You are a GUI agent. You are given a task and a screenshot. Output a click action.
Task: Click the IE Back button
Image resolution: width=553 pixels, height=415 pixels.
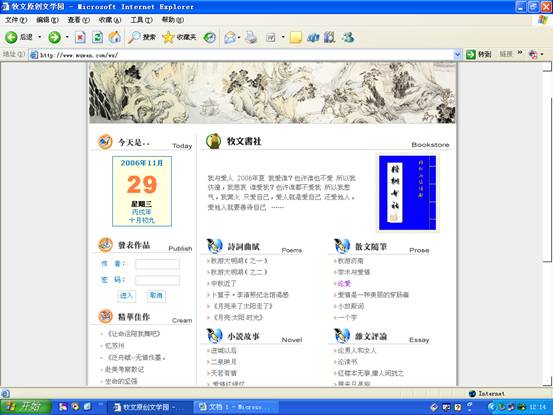point(18,37)
